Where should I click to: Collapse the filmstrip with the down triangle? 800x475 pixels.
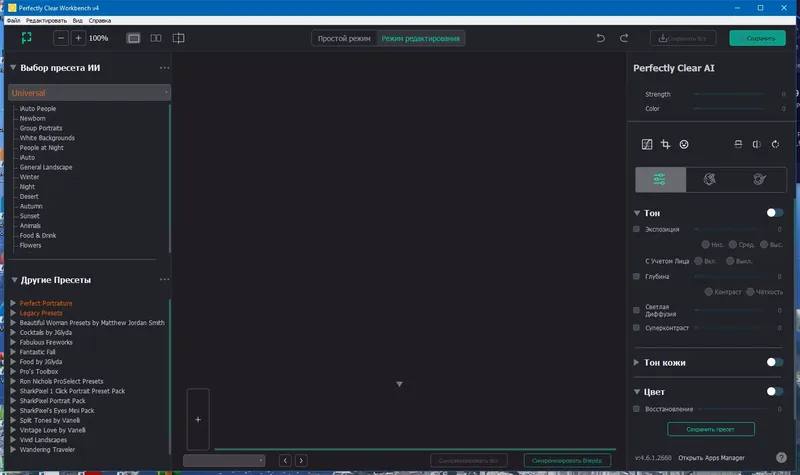coord(399,384)
